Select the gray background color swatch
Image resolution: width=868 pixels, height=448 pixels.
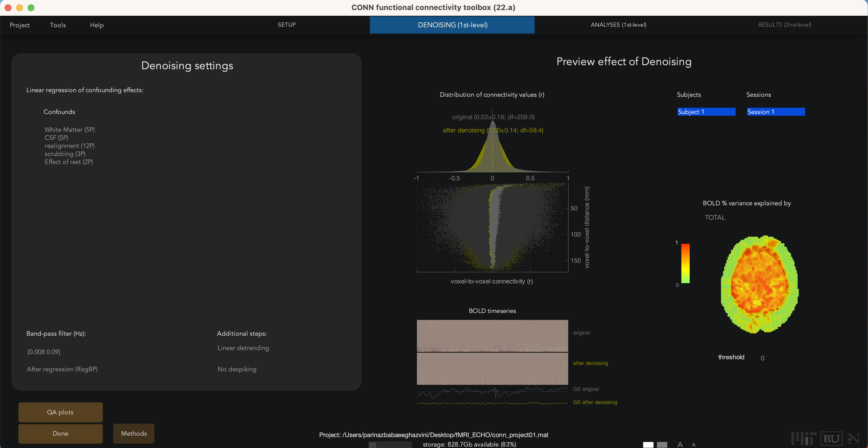coord(662,445)
